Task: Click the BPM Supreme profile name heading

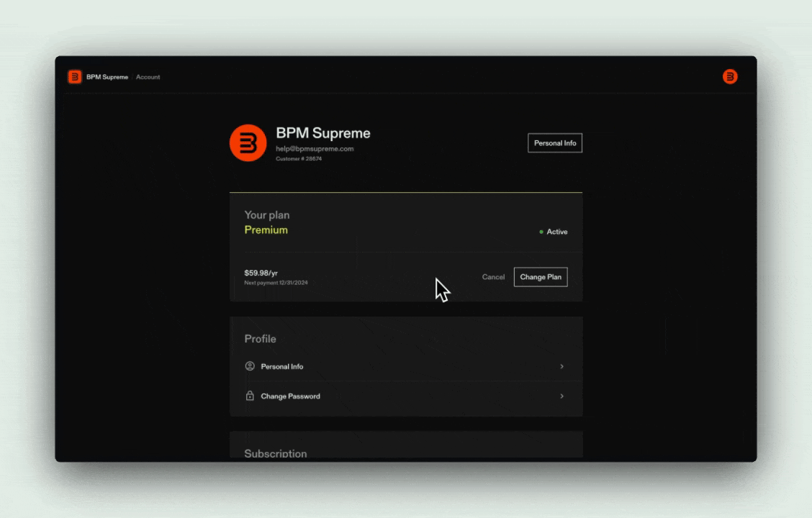Action: [x=322, y=133]
